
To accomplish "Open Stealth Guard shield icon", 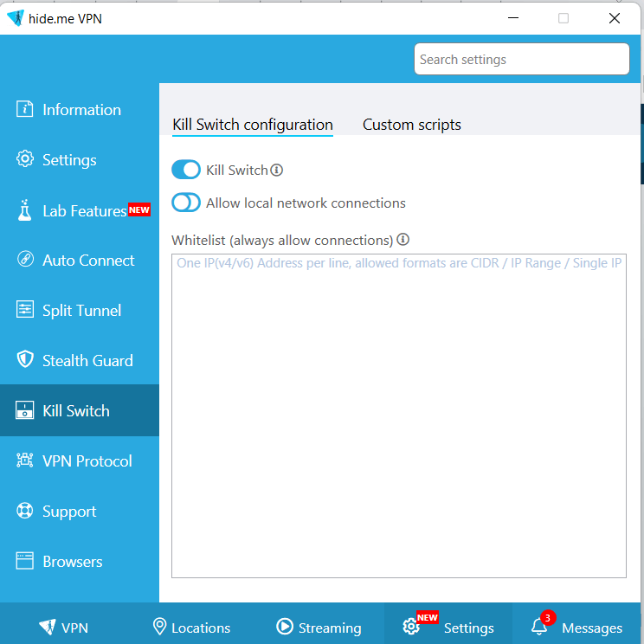I will tap(25, 359).
